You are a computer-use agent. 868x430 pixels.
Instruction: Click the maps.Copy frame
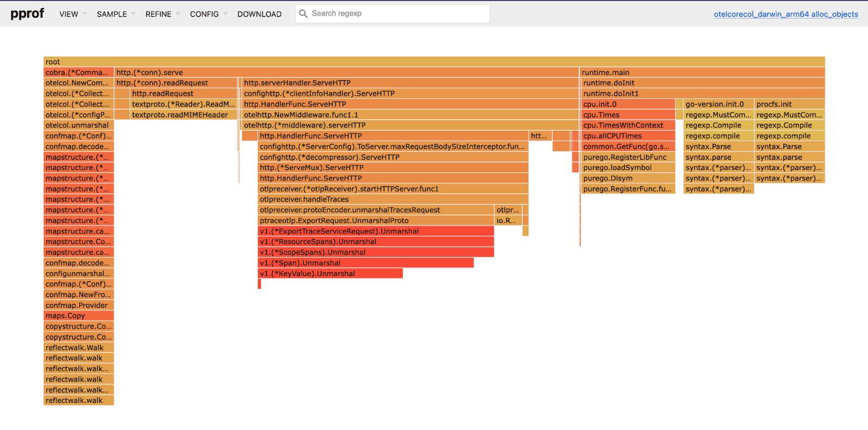[x=78, y=316]
